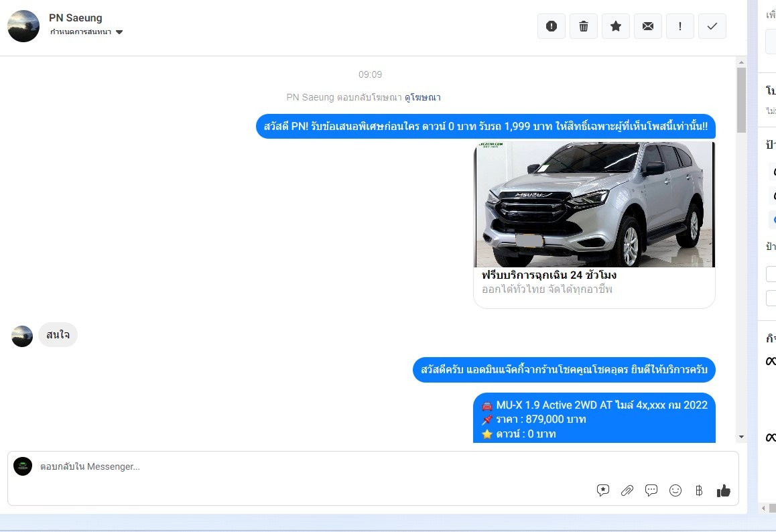Screen dimensions: 776x532
Task: Click the 09:09 timestamp
Action: tap(370, 75)
